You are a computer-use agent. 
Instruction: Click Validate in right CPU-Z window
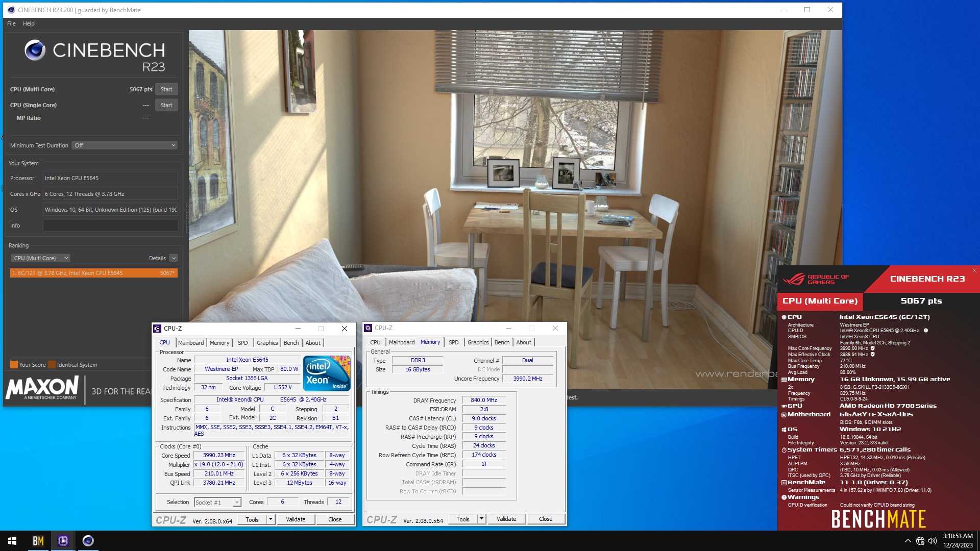[506, 519]
